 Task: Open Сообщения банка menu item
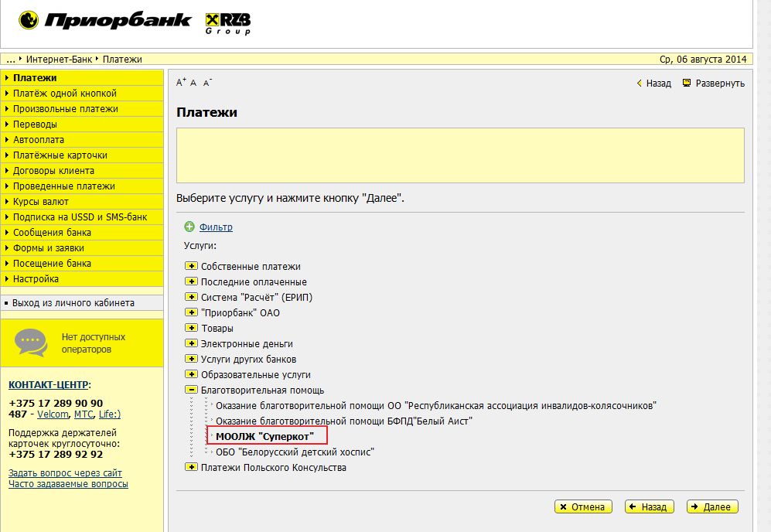point(82,233)
